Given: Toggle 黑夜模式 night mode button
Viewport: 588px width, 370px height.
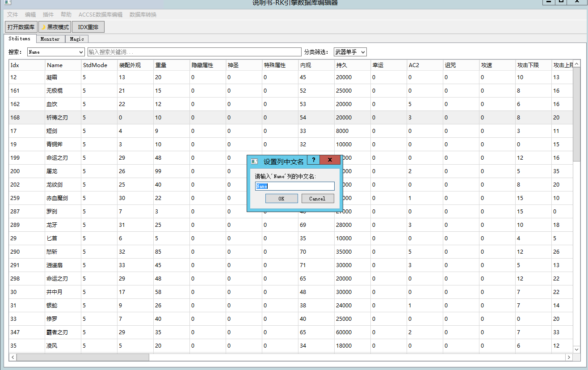Looking at the screenshot, I should [55, 27].
